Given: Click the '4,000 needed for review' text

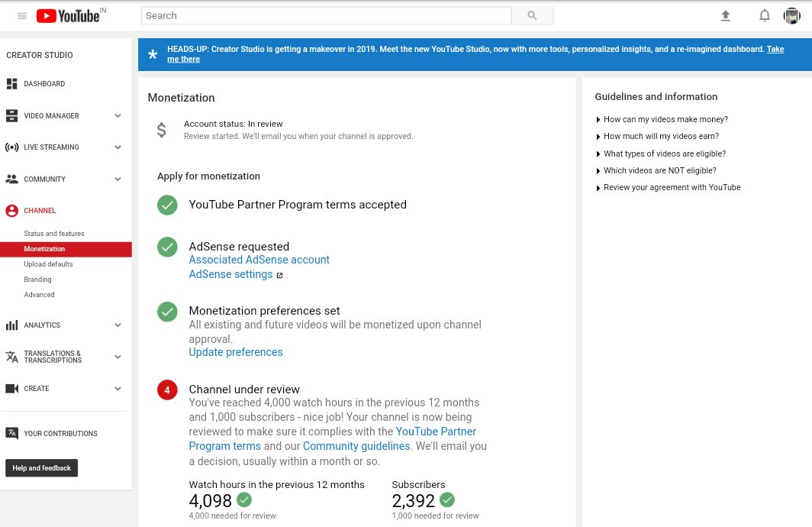Looking at the screenshot, I should pos(232,516).
